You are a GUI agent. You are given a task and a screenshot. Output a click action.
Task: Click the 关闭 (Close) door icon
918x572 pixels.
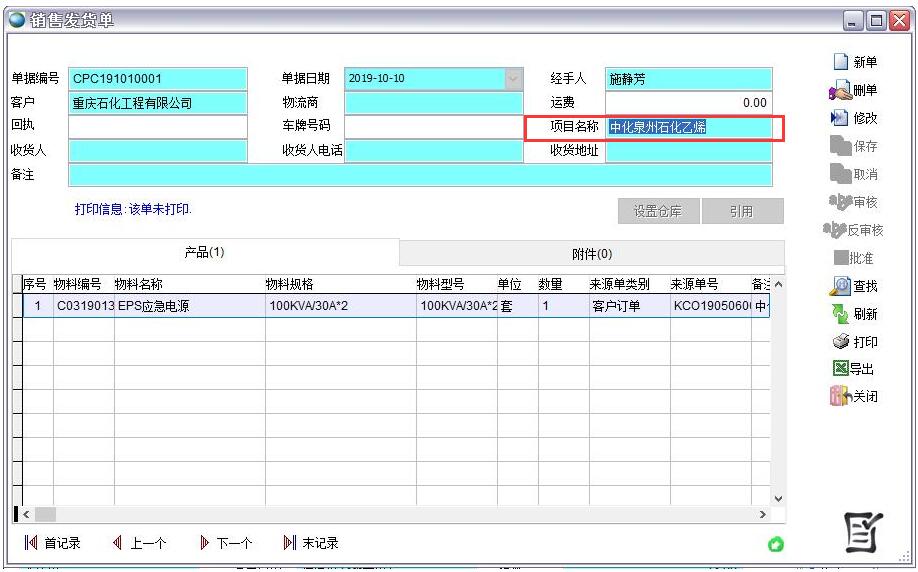click(x=840, y=397)
